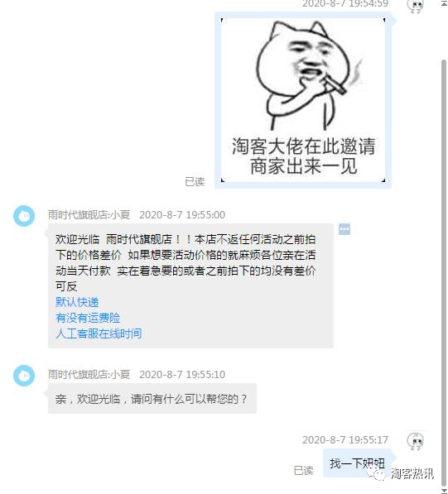Click the 欢迎光临 雨时代旗舰店 welcome message text
Viewport: 448px width, 494px height.
185,263
